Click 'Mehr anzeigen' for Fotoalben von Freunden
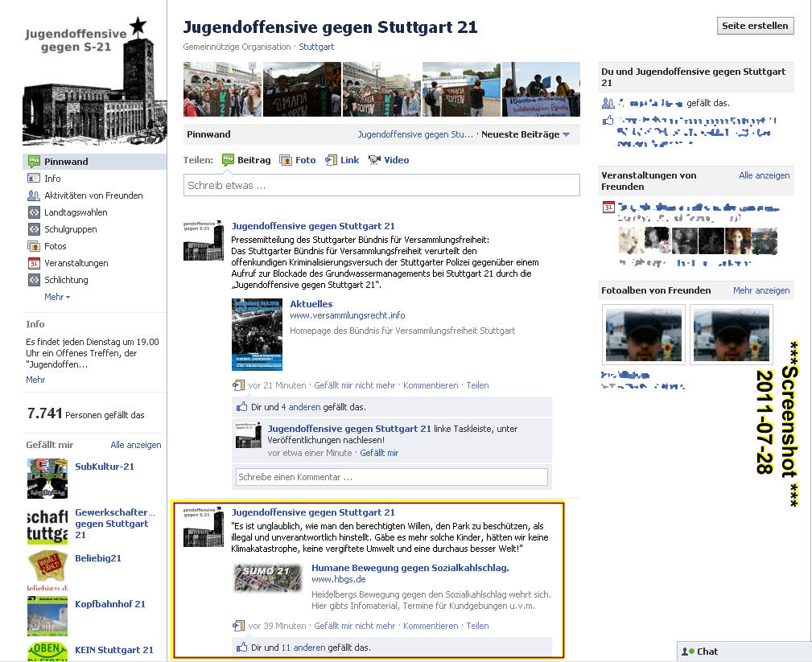 pos(761,290)
